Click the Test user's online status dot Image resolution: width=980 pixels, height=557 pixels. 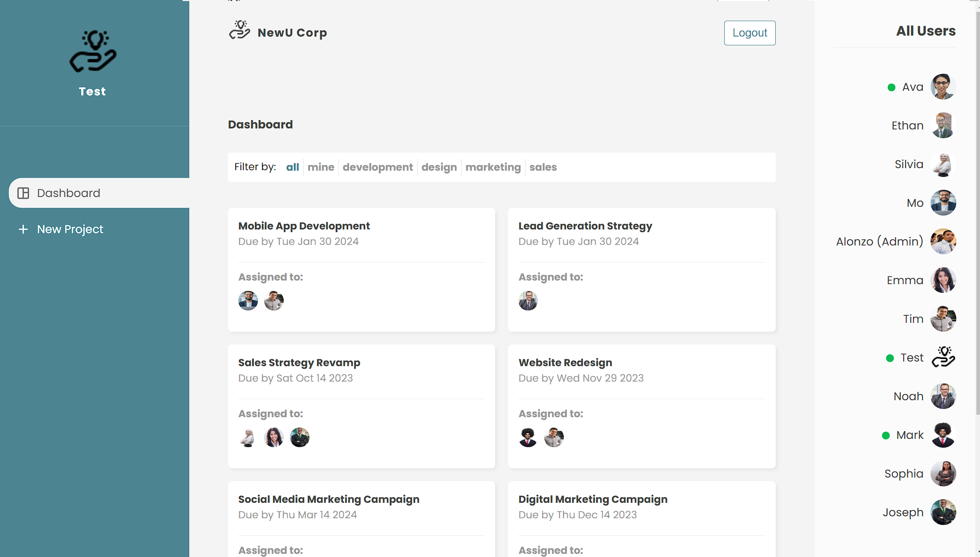tap(890, 357)
